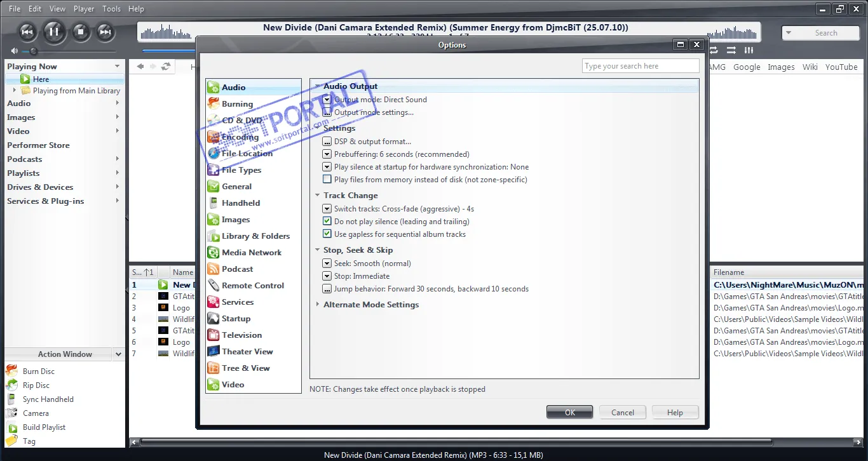
Task: Pause playback with the pause button
Action: tap(54, 31)
